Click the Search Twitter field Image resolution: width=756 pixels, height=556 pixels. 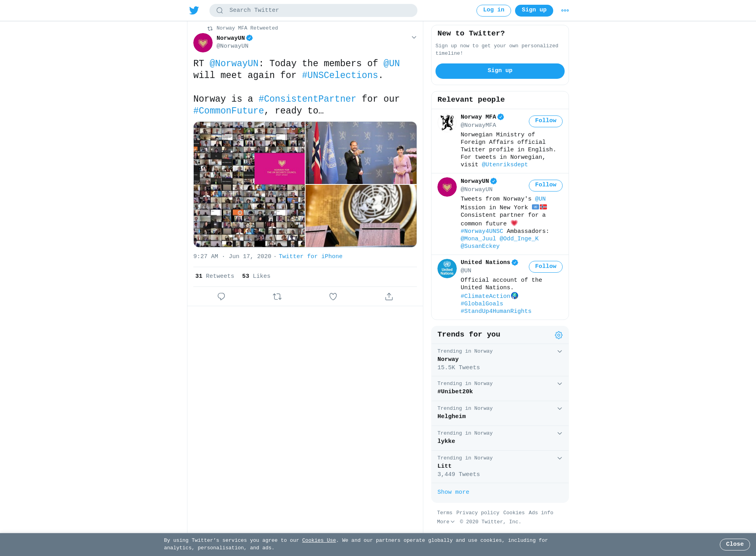click(313, 11)
